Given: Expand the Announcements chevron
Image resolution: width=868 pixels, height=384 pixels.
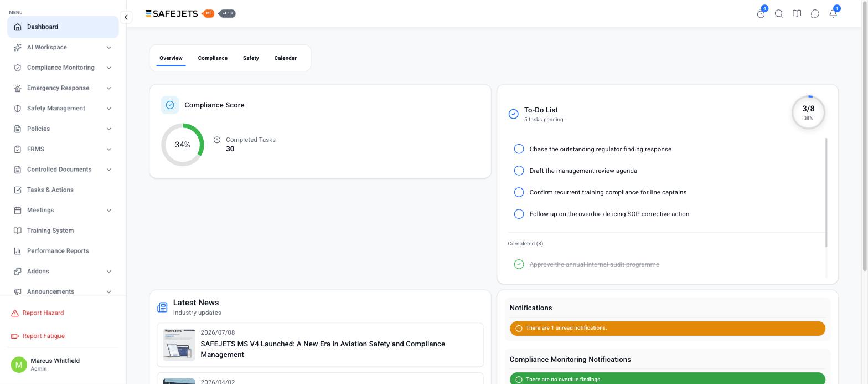Looking at the screenshot, I should [109, 291].
